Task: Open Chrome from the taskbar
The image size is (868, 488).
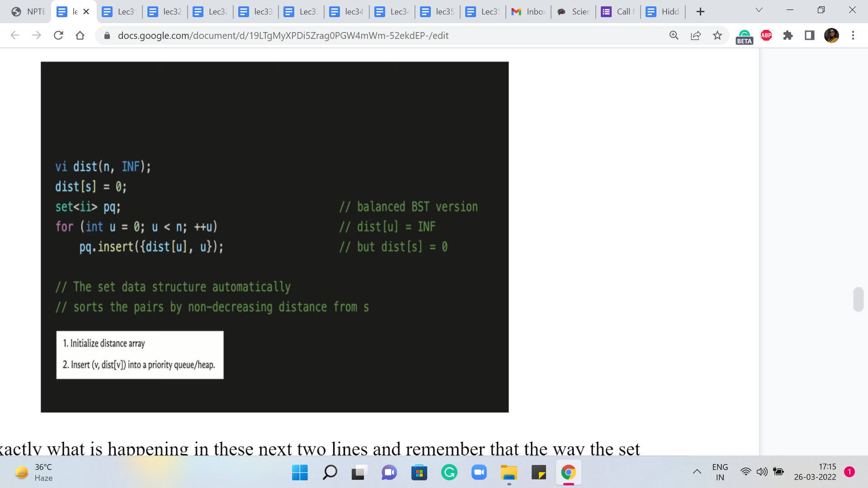Action: [x=568, y=473]
